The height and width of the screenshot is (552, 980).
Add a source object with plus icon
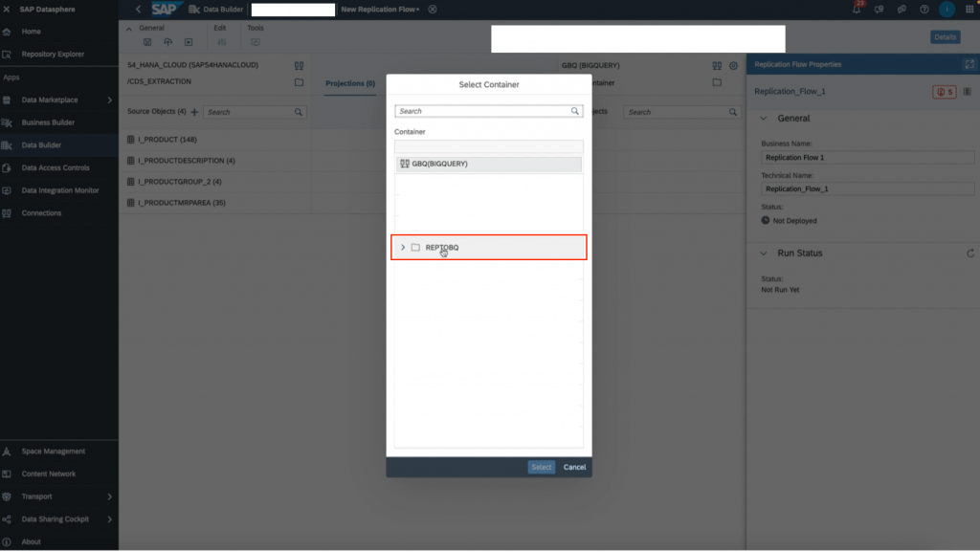pyautogui.click(x=194, y=112)
